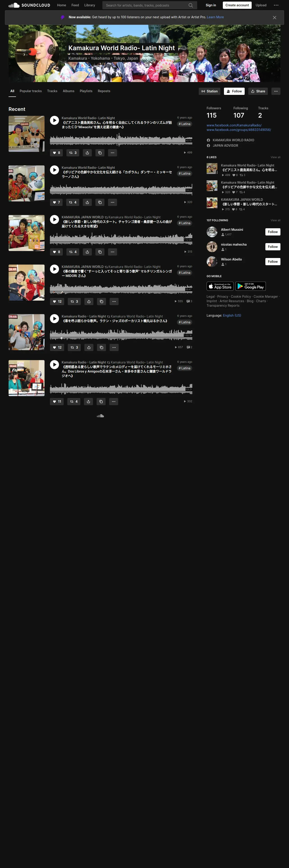The image size is (289, 868).
Task: Open the Get it on Google Play badge
Action: click(251, 286)
